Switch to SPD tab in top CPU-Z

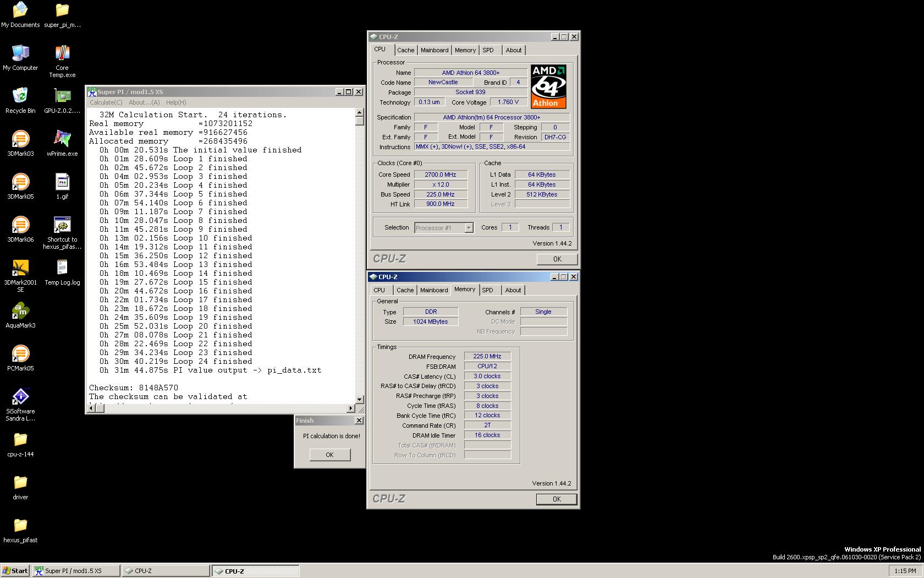point(488,50)
